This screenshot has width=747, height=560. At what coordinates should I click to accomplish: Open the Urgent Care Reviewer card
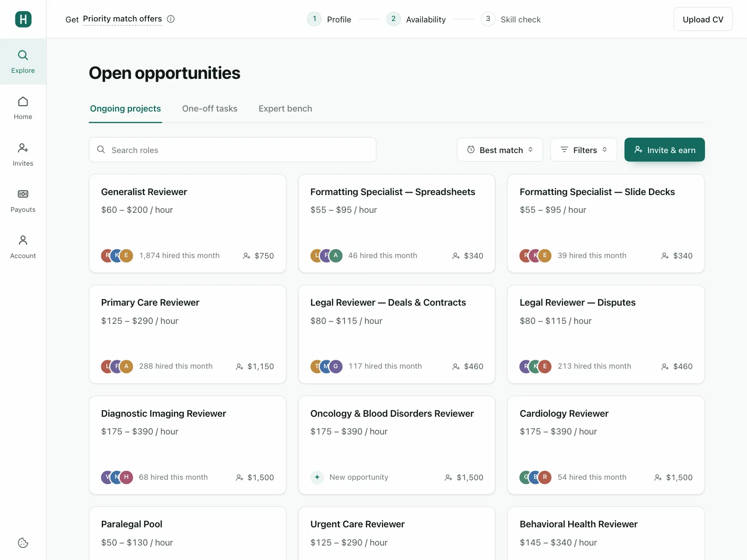click(397, 533)
